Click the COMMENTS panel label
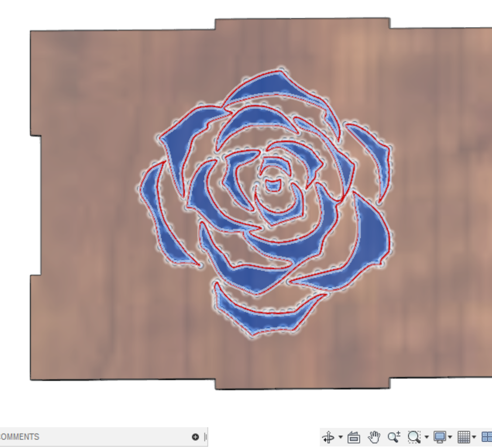 coord(20,437)
